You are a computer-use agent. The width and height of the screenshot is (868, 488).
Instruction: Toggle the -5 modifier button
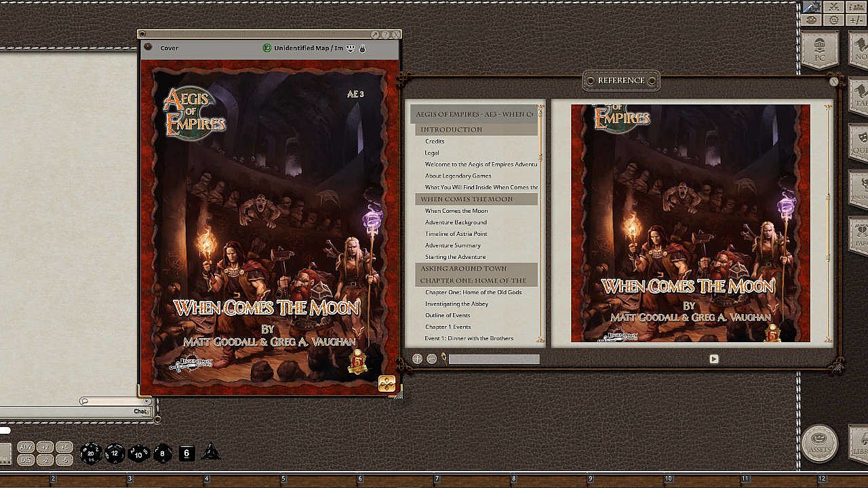click(x=64, y=460)
